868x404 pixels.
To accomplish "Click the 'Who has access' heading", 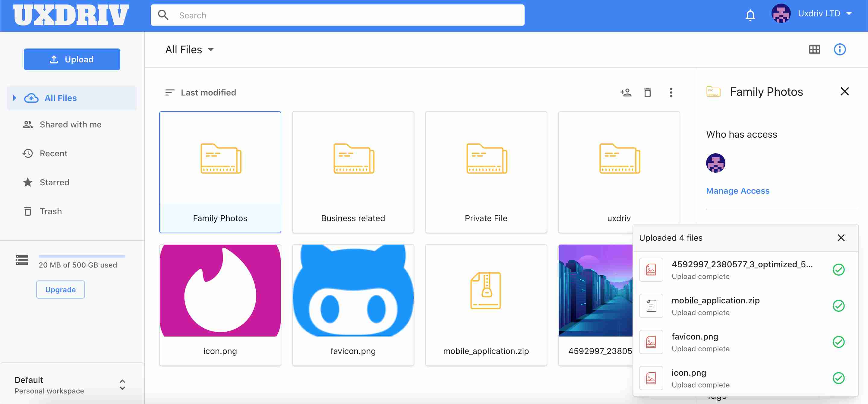I will click(x=741, y=134).
